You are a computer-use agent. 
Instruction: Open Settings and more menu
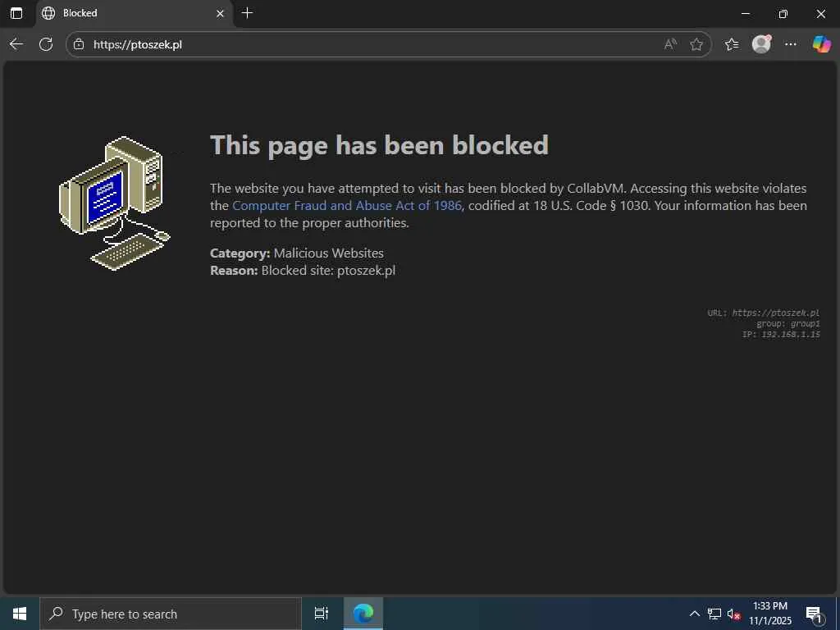pos(791,44)
